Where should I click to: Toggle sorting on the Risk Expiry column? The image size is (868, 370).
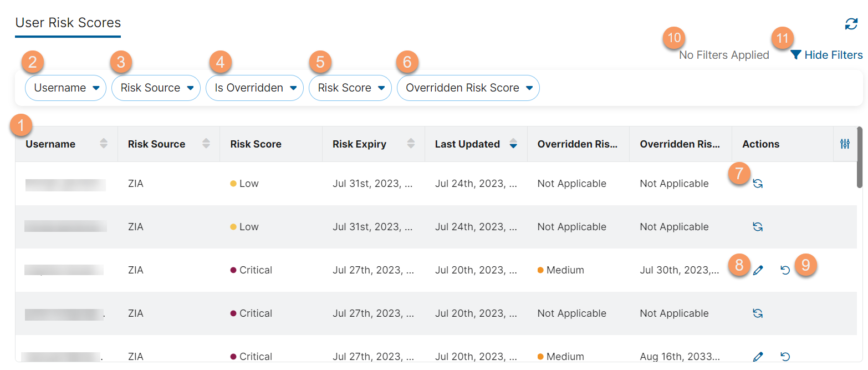pyautogui.click(x=411, y=144)
